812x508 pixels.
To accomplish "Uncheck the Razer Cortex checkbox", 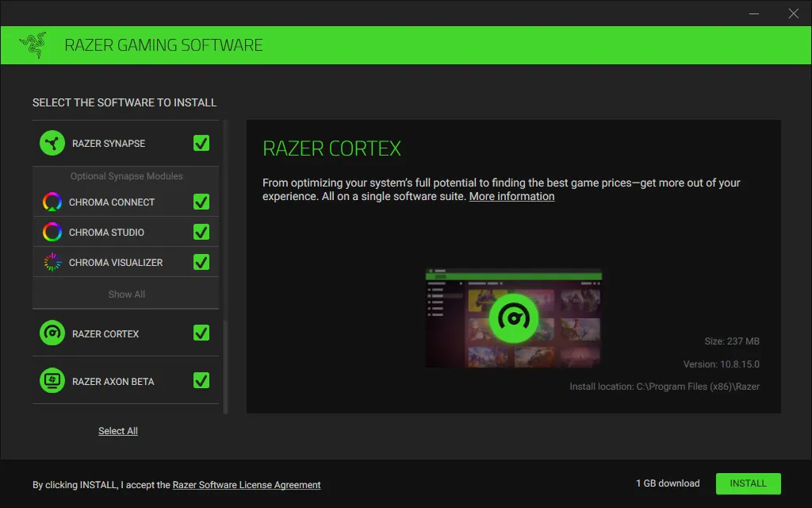I will pyautogui.click(x=201, y=333).
